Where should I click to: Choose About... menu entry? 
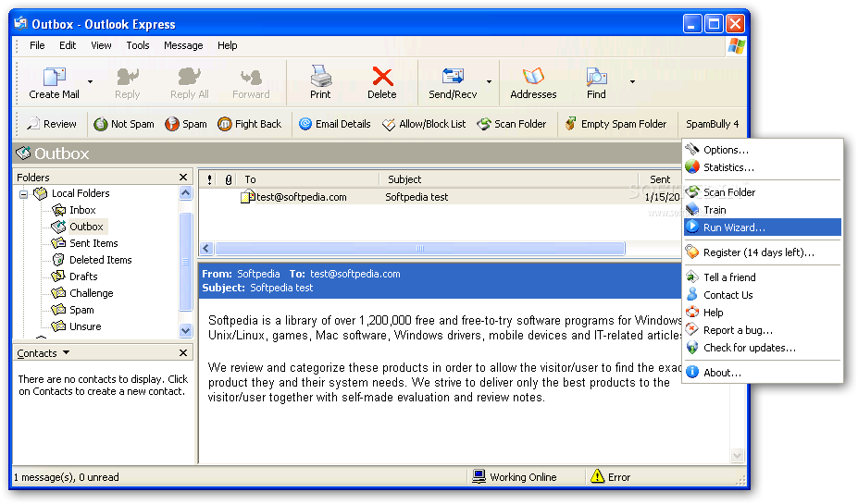(x=763, y=373)
